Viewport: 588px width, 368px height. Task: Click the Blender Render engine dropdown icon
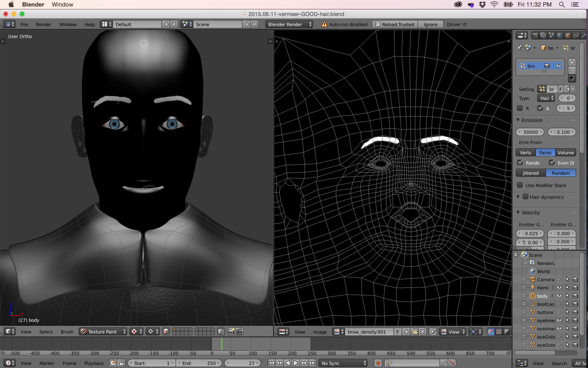(x=311, y=24)
